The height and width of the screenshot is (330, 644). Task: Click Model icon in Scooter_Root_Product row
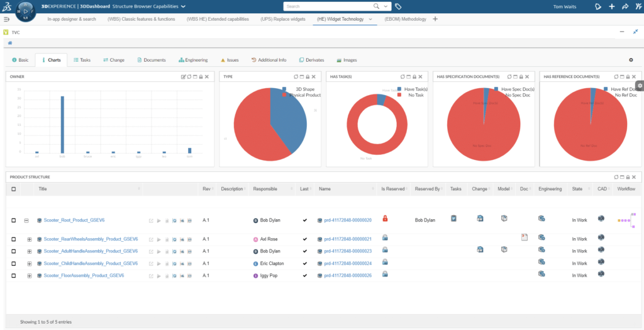pyautogui.click(x=504, y=219)
